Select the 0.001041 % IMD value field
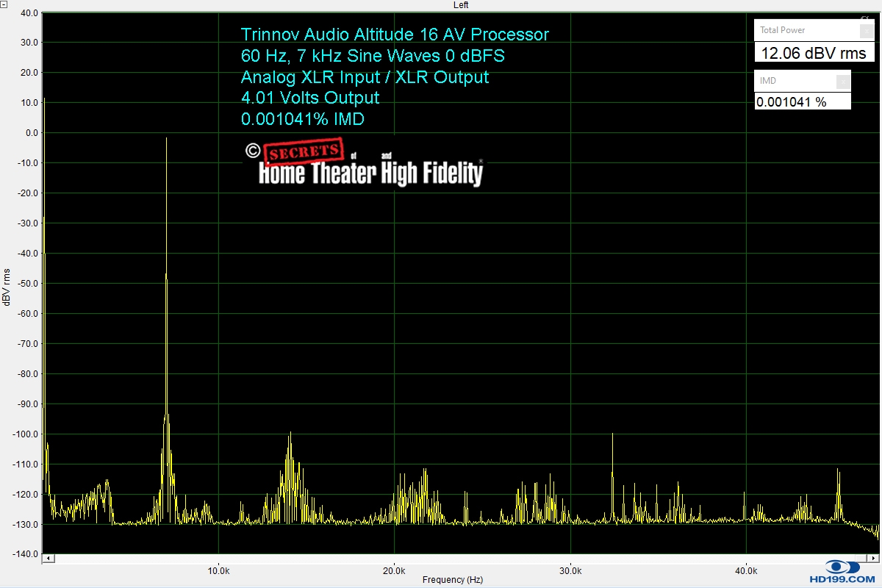The width and height of the screenshot is (882, 588). click(803, 102)
